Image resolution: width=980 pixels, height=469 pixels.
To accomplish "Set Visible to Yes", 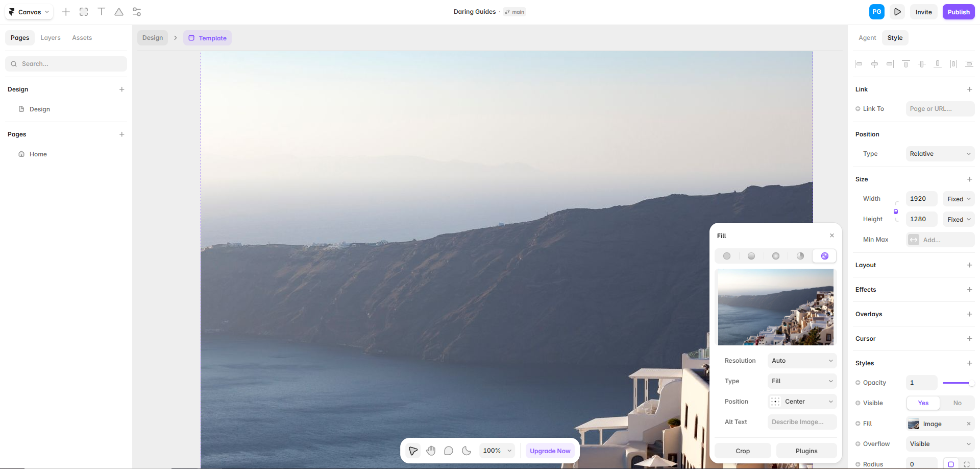I will (x=923, y=403).
